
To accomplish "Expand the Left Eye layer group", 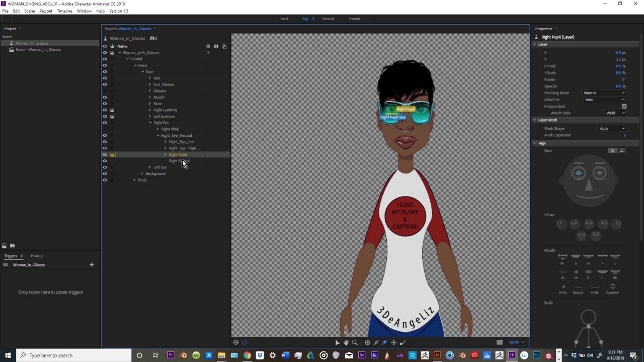I will point(150,167).
